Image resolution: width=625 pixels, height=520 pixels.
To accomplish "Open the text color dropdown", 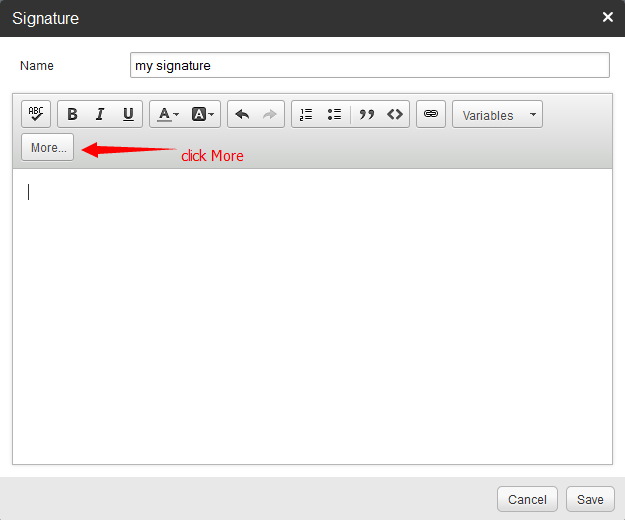I will (x=168, y=114).
